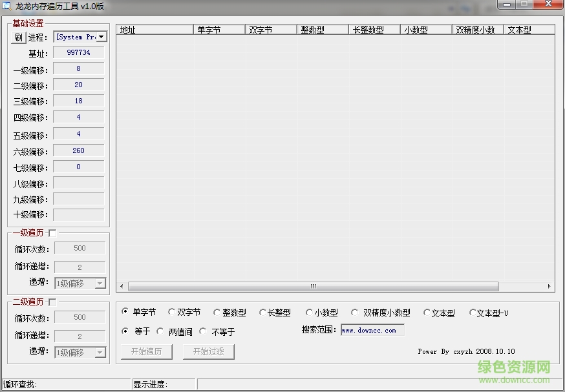This screenshot has width=565, height=392.
Task: Select the 长整型 radio button
Action: coord(262,312)
